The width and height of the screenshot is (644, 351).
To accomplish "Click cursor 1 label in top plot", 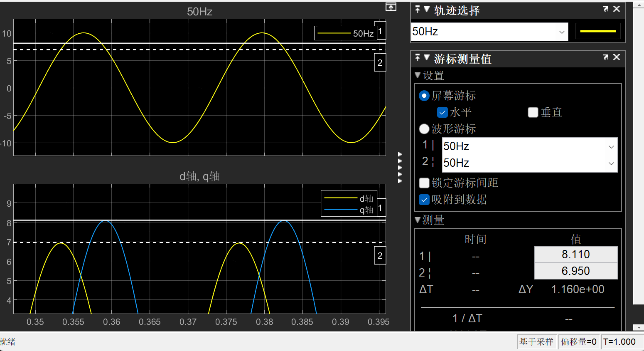I will [380, 31].
